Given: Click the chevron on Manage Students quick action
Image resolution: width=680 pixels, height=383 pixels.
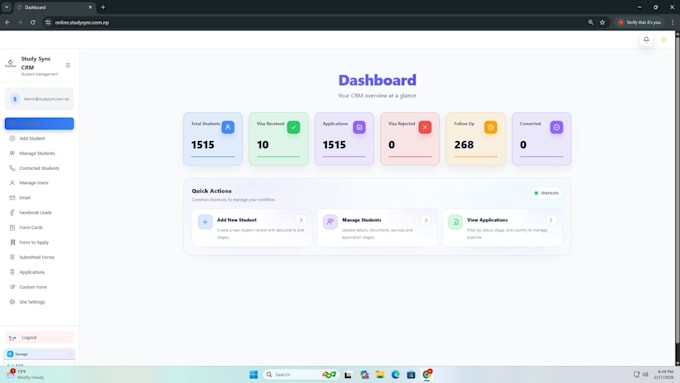Looking at the screenshot, I should pyautogui.click(x=426, y=220).
